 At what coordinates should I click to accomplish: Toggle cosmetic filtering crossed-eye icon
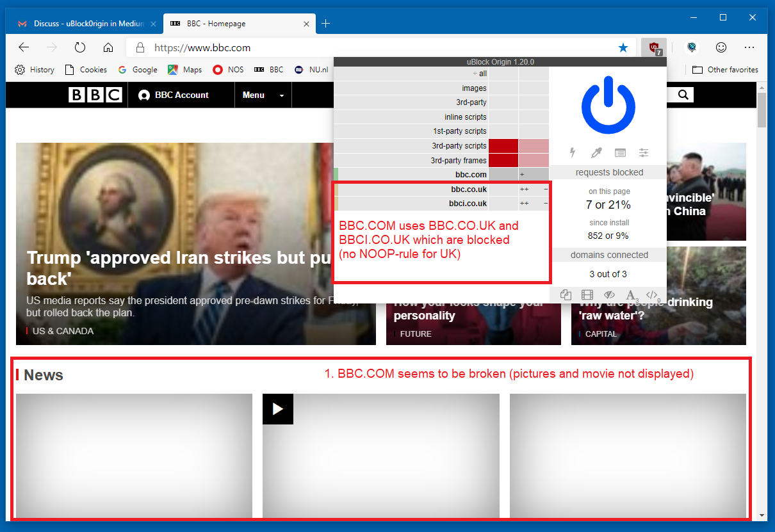[x=609, y=295]
